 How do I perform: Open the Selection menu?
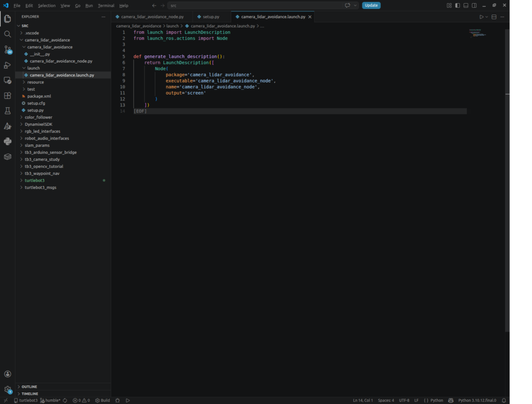coord(46,5)
